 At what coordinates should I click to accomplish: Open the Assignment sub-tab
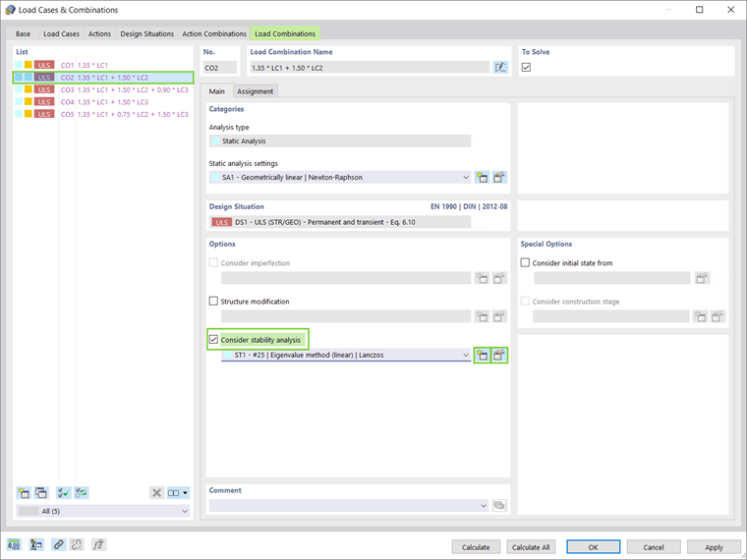pyautogui.click(x=256, y=91)
